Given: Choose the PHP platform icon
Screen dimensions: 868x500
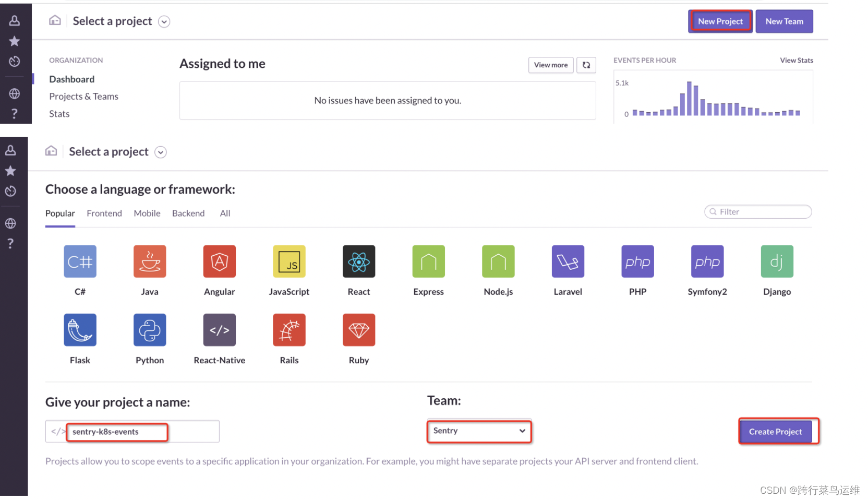Looking at the screenshot, I should (x=637, y=261).
